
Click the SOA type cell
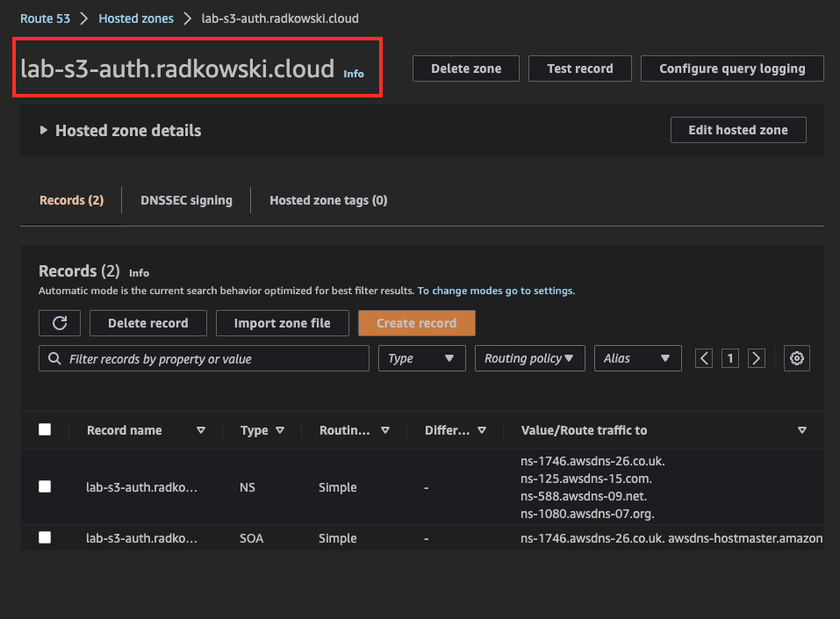click(251, 538)
